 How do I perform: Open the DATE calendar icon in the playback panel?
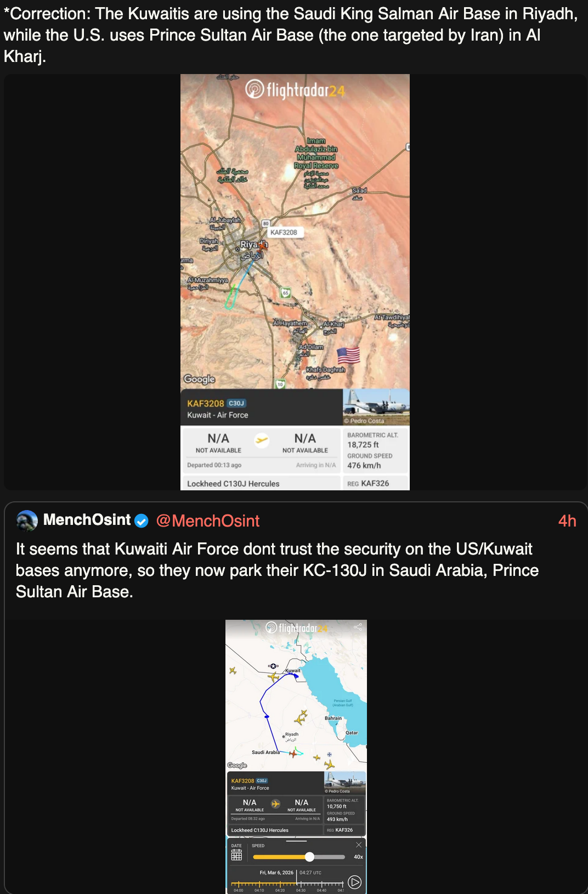point(236,856)
